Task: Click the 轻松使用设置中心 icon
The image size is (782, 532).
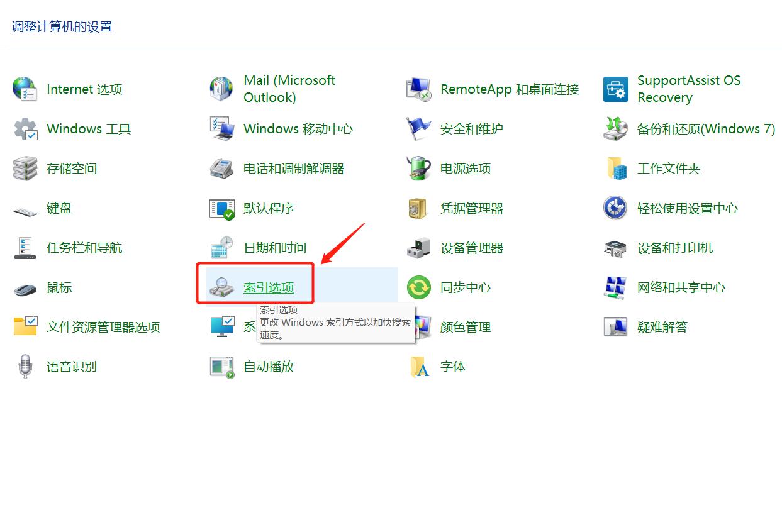Action: (x=615, y=208)
